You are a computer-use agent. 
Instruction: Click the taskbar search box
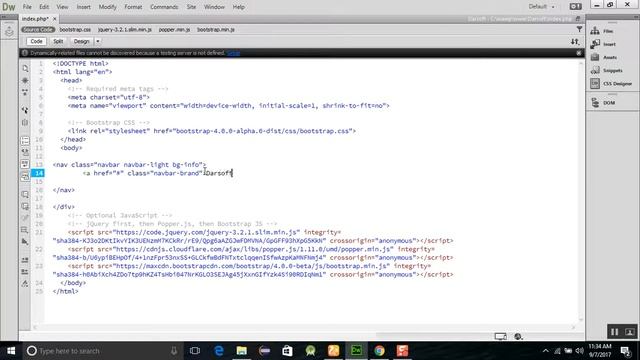click(102, 351)
